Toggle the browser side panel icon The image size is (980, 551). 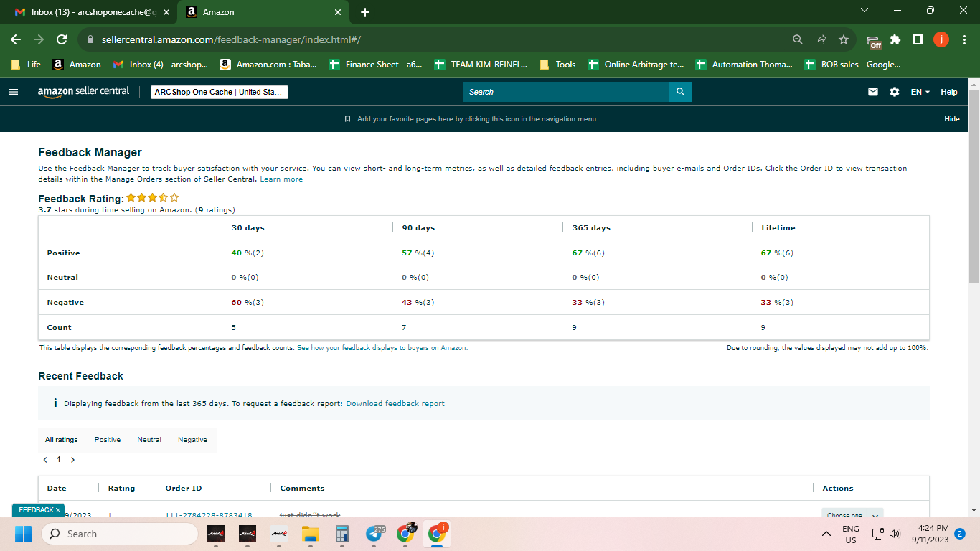(x=918, y=39)
